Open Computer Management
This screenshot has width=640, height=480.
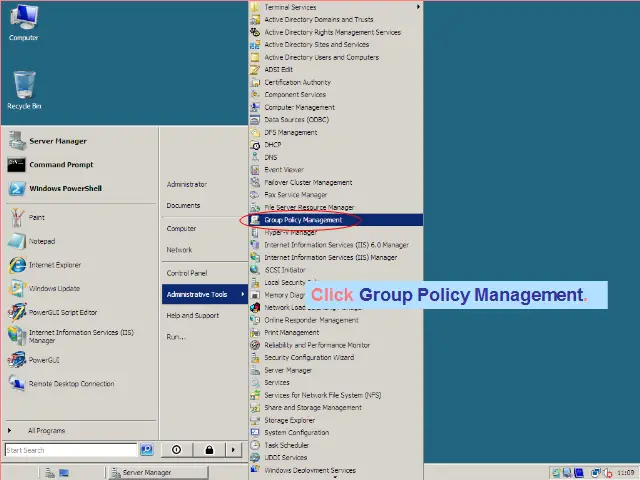(x=336, y=107)
